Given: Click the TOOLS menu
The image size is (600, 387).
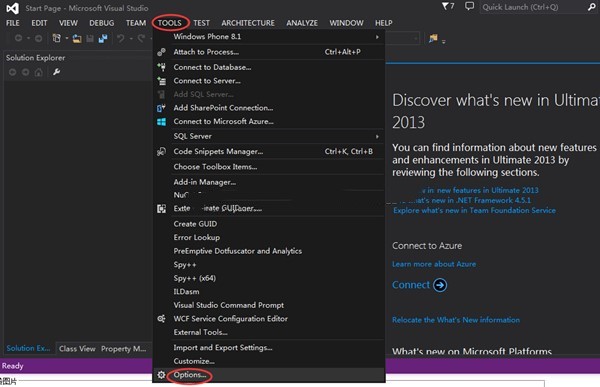Looking at the screenshot, I should coord(170,23).
